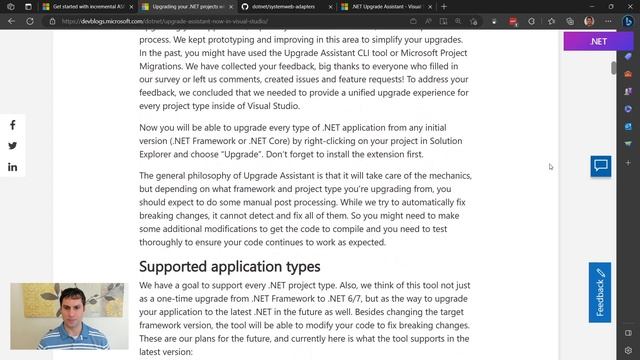
Task: Reload the page with the refresh icon
Action: point(30,21)
